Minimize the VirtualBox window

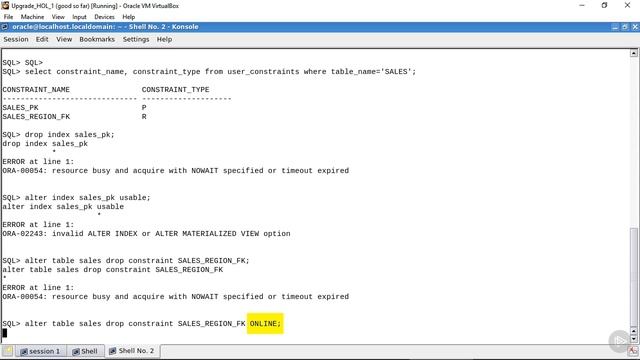point(582,5)
